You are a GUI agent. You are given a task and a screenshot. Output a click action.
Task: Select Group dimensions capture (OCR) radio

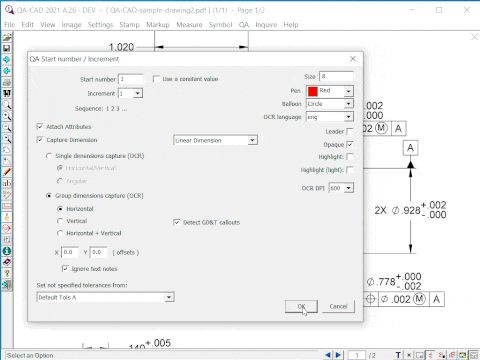[x=49, y=196]
